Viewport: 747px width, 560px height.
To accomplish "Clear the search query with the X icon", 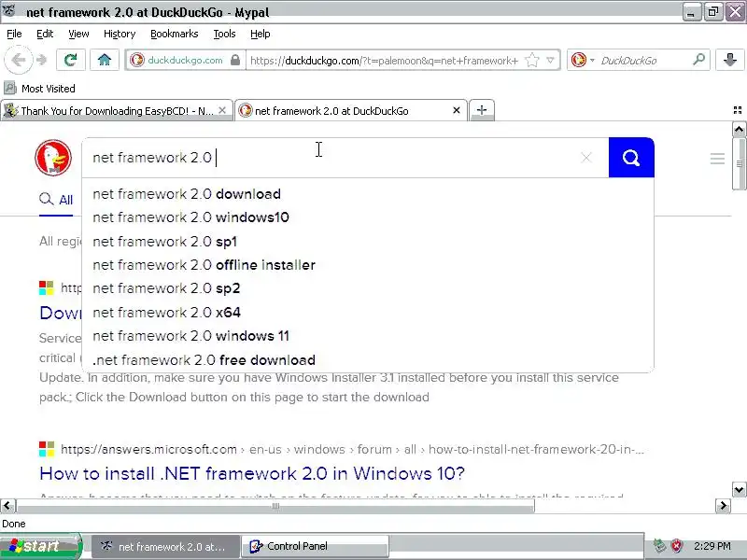I will [586, 158].
